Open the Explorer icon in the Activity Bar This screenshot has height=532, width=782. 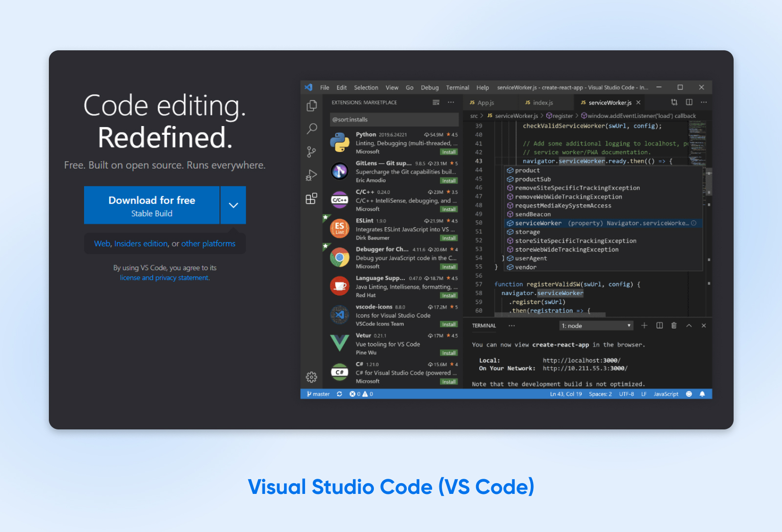[311, 105]
